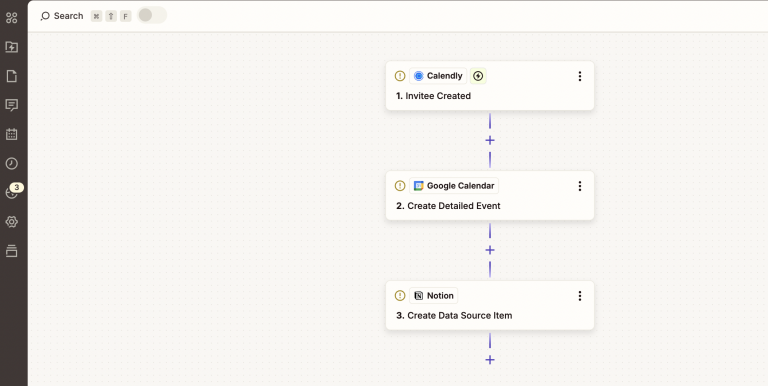Click the Notion app name chip
This screenshot has height=386, width=768.
click(433, 295)
